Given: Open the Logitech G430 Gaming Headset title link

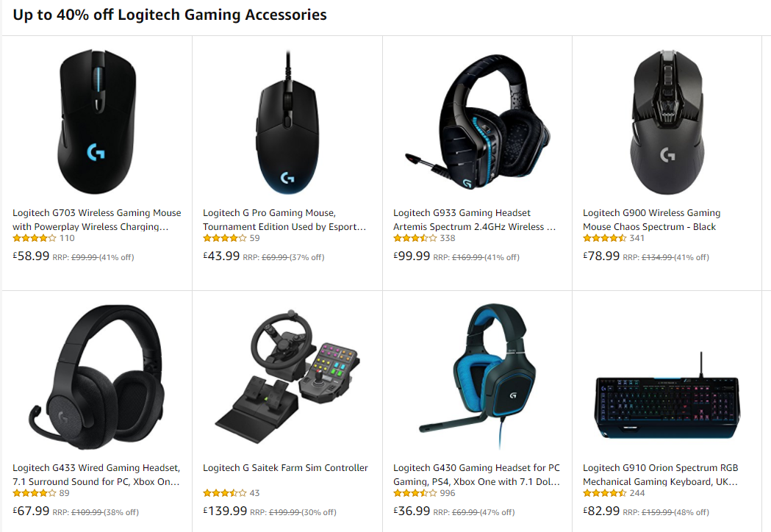Looking at the screenshot, I should coord(476,475).
